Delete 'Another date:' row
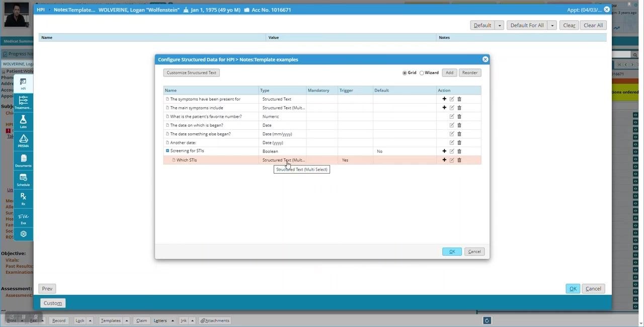 tap(459, 142)
